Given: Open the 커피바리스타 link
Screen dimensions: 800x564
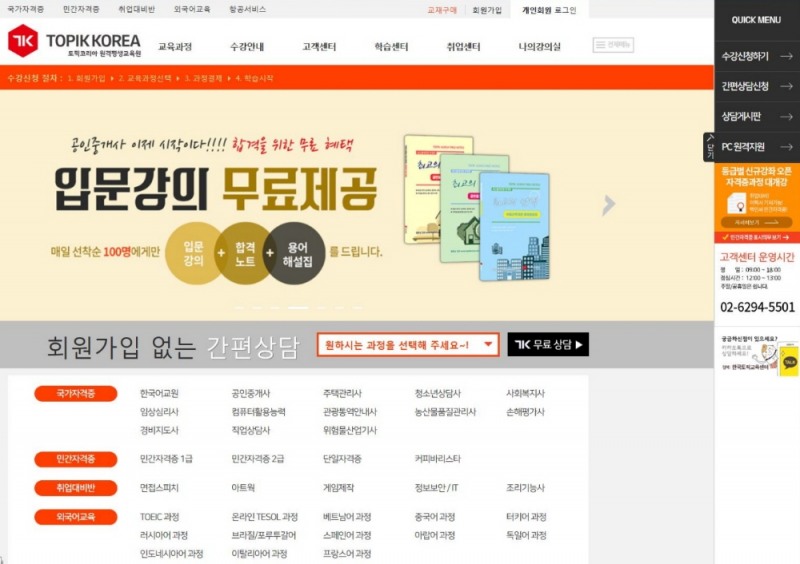Looking at the screenshot, I should [438, 459].
